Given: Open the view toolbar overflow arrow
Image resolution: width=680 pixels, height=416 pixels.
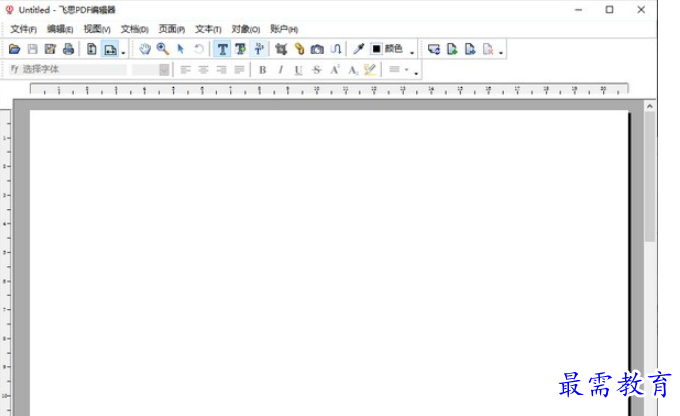Looking at the screenshot, I should tap(124, 53).
